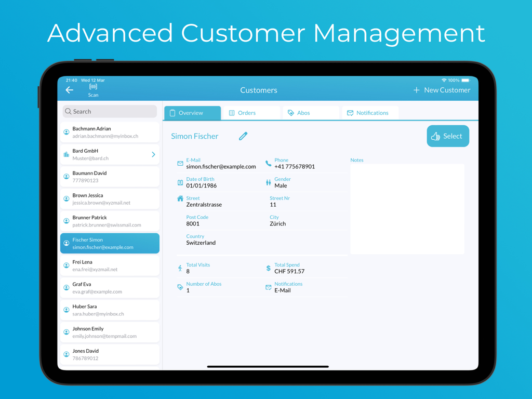
Task: Open the Scan barcode tool
Action: (93, 89)
